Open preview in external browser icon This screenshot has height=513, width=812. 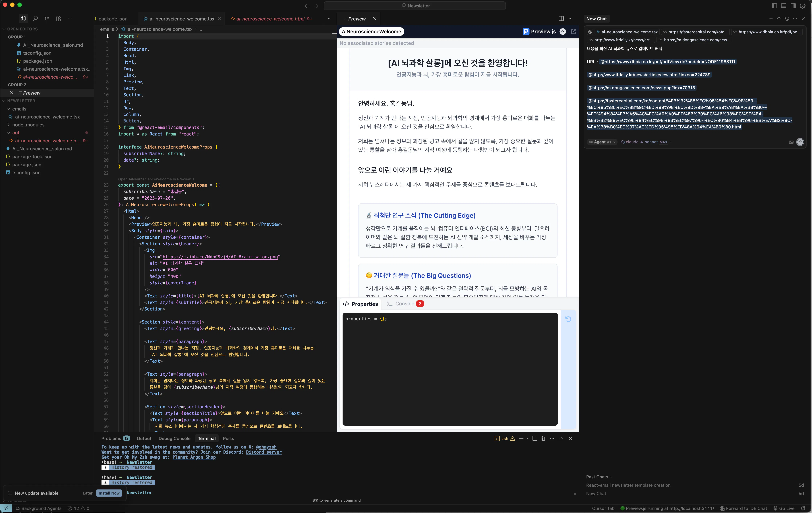click(573, 31)
